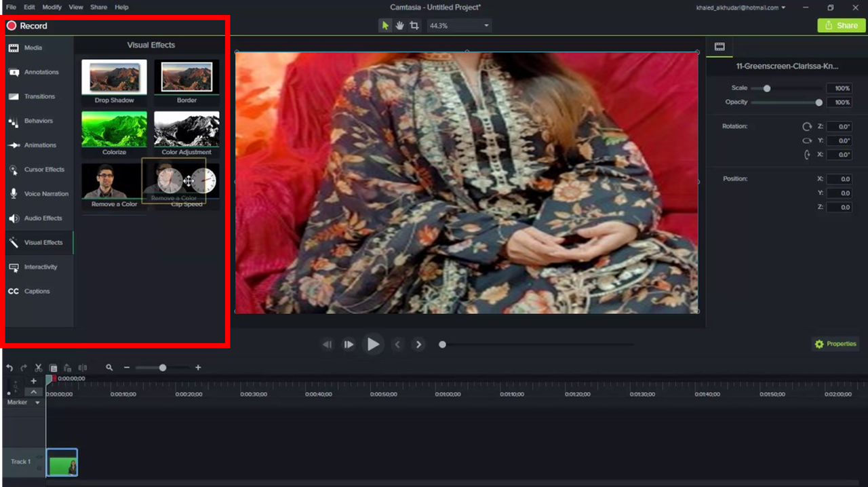
Task: Click the timeline zoom slider handle
Action: coord(163,368)
